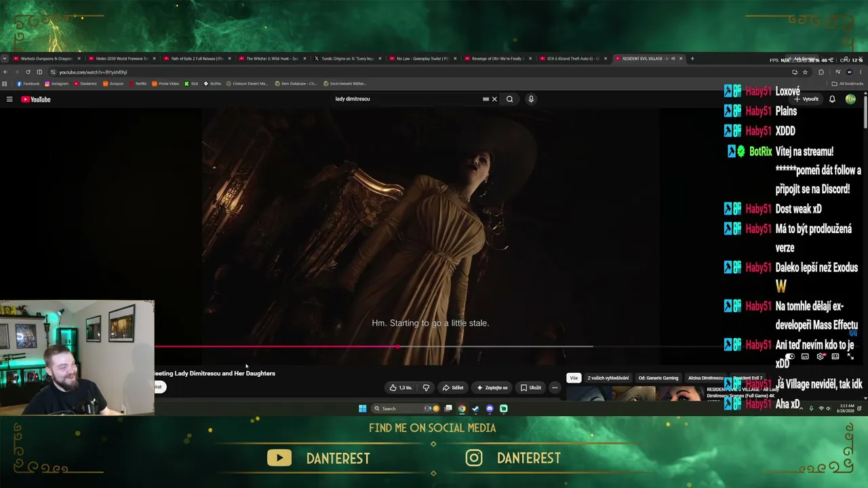Open the Crimson Desert Ma... bookmark
868x488 pixels.
click(x=247, y=84)
